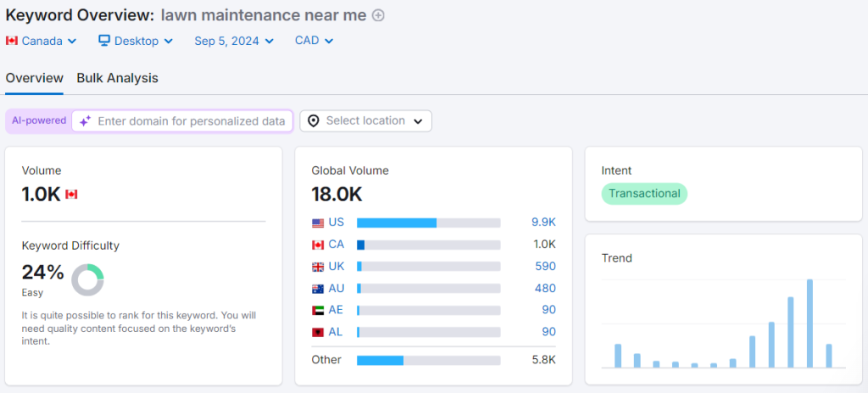Image resolution: width=868 pixels, height=393 pixels.
Task: Click the AI-powered badge label
Action: coord(39,120)
